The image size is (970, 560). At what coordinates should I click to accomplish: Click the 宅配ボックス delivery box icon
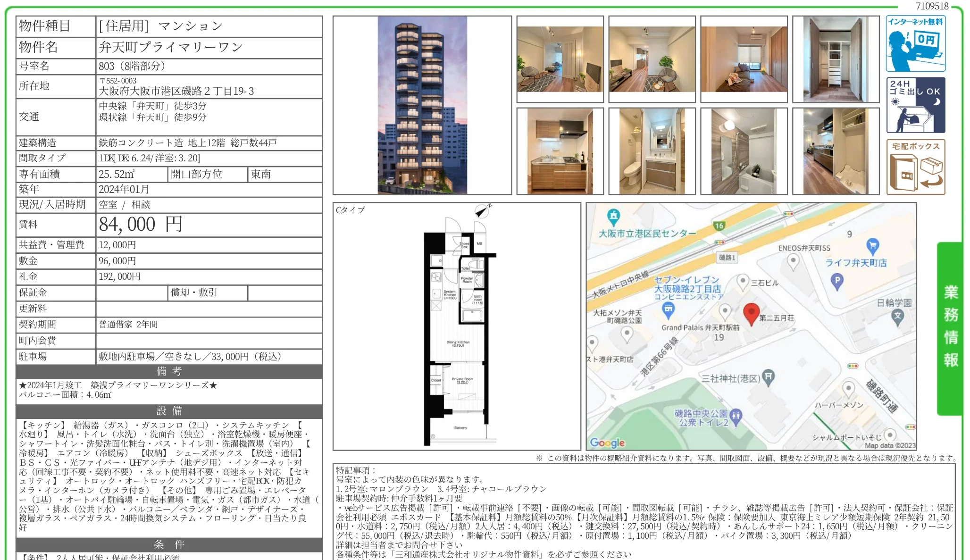(915, 167)
